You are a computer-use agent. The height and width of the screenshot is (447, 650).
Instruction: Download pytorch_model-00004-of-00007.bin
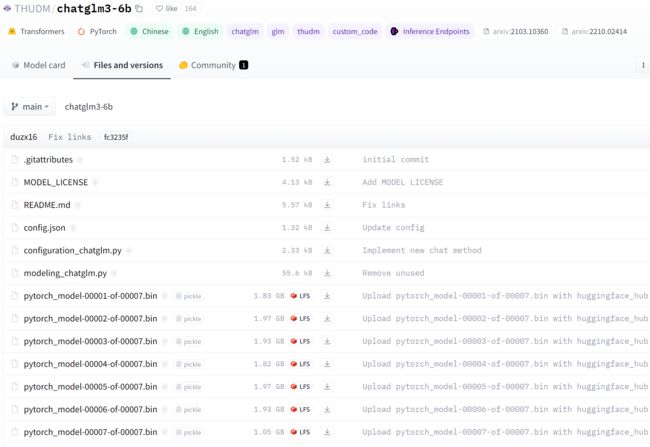[x=327, y=364]
